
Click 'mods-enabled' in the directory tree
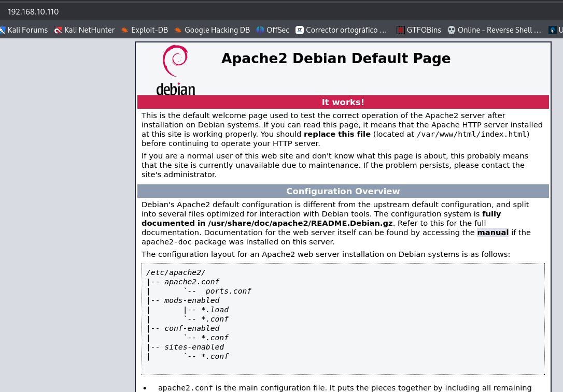pyautogui.click(x=192, y=300)
